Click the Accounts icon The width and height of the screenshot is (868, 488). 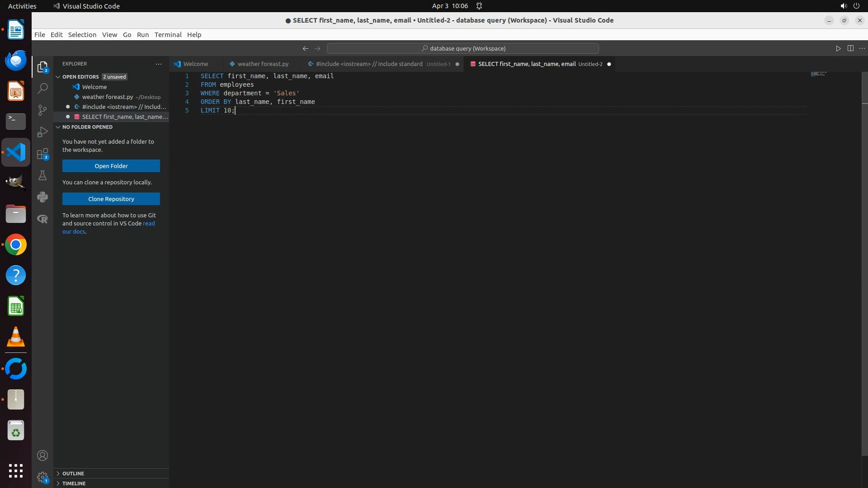42,455
